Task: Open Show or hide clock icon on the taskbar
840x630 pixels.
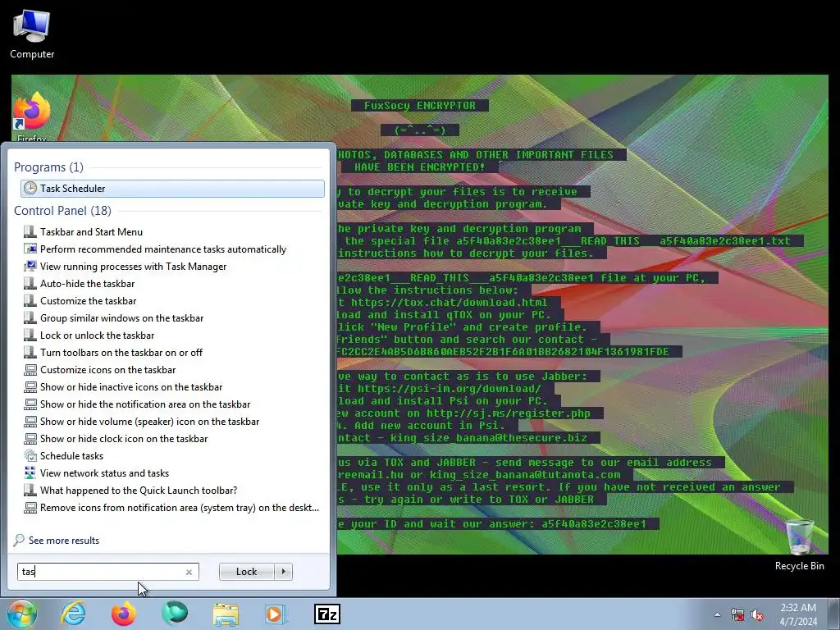Action: (124, 438)
